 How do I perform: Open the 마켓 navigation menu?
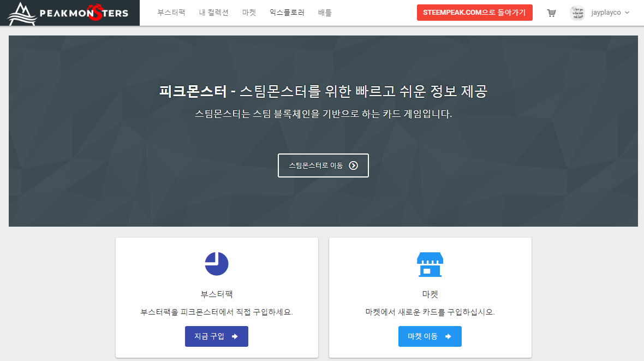(249, 13)
